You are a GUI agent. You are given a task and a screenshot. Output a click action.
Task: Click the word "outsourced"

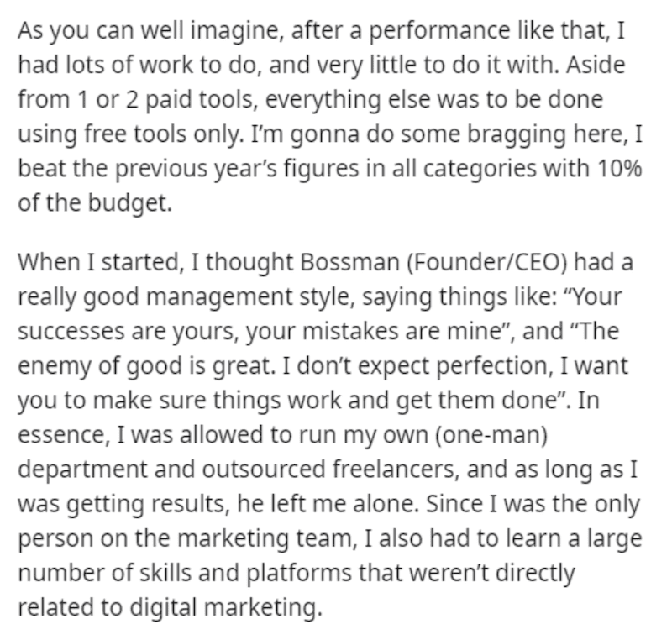264,468
